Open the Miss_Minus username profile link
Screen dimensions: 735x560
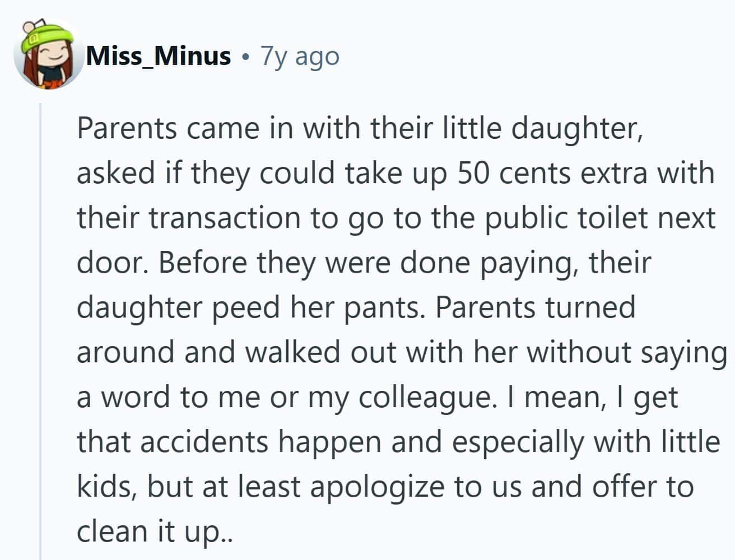click(159, 56)
